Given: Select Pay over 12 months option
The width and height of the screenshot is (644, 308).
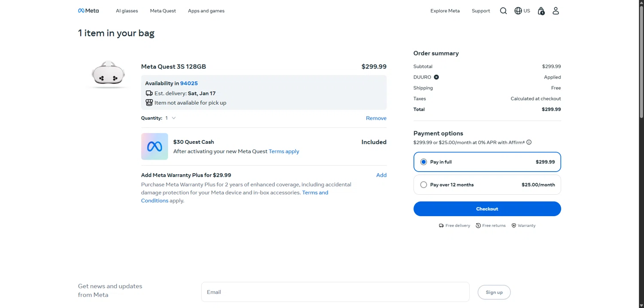Looking at the screenshot, I should tap(487, 185).
